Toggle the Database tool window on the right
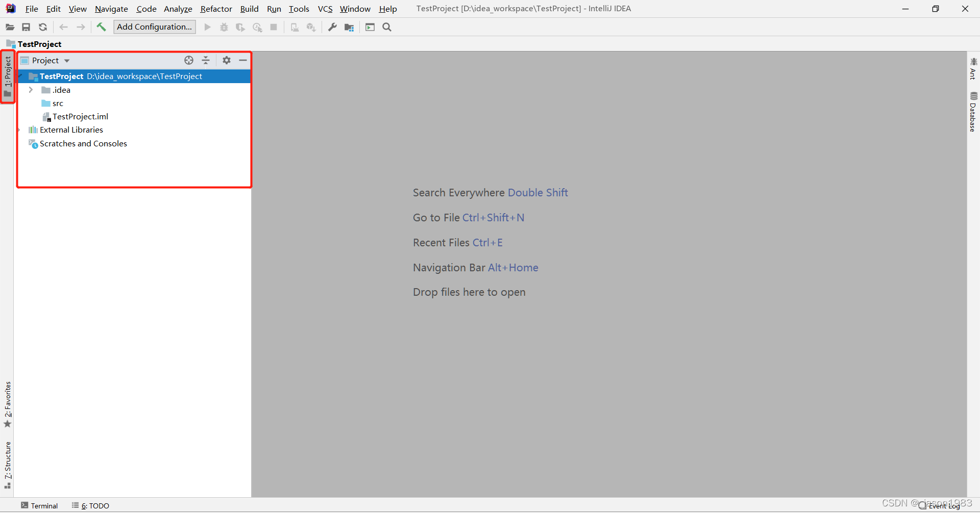 pyautogui.click(x=973, y=112)
